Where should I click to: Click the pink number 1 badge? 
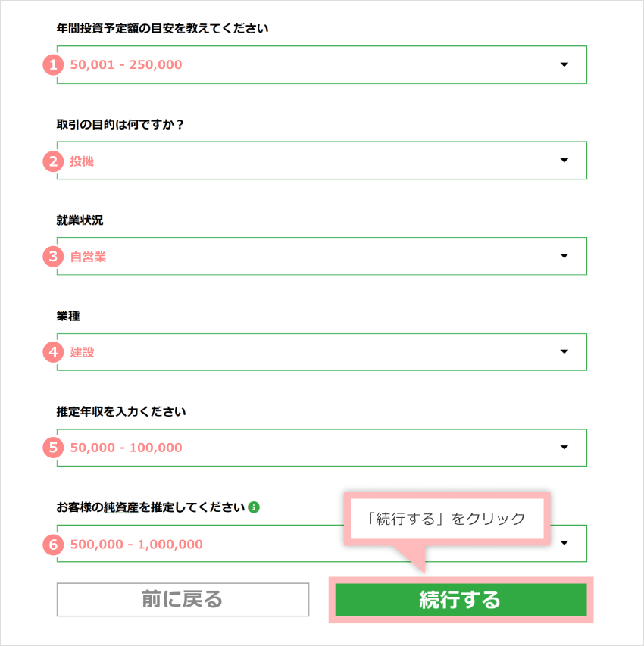coord(52,65)
